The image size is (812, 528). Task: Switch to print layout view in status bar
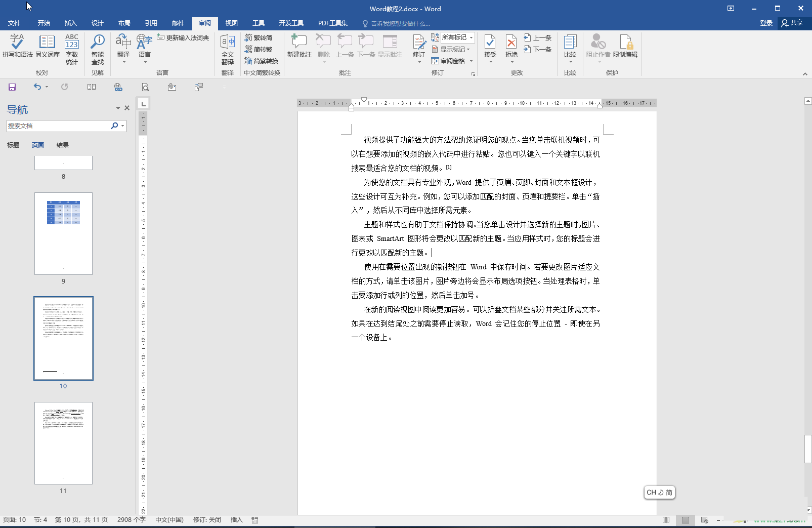(x=686, y=520)
